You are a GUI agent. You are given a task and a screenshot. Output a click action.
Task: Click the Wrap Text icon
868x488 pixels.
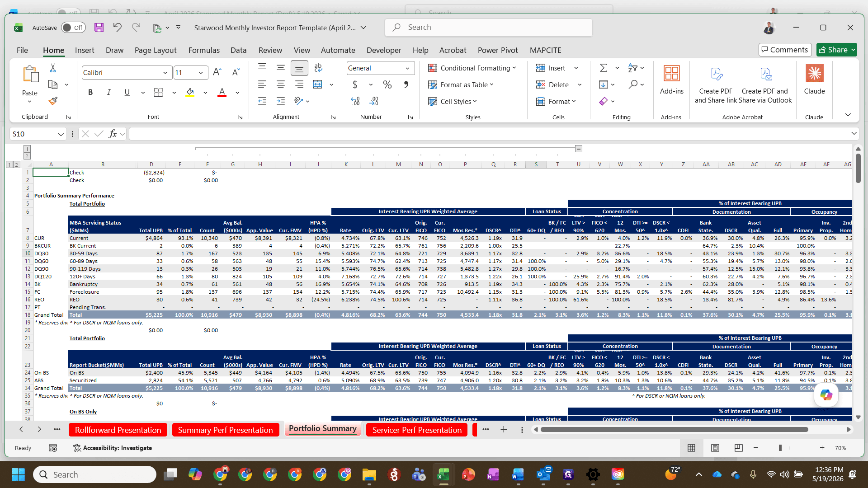pos(318,68)
